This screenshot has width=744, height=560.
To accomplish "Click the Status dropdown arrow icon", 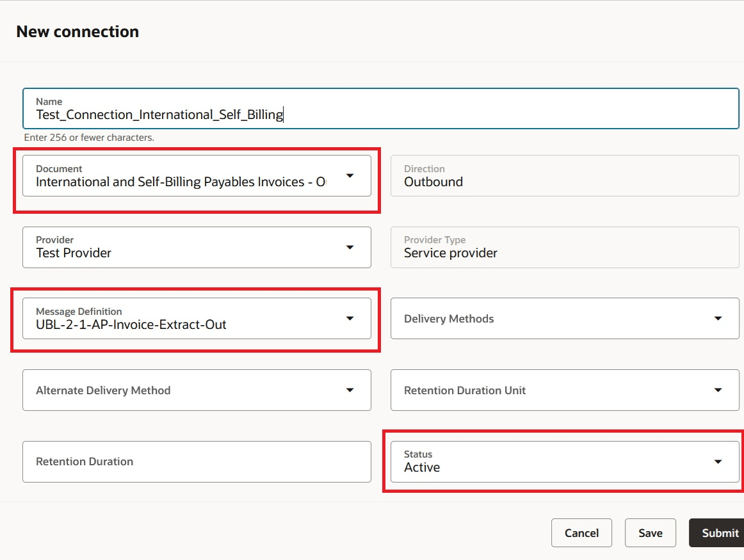I will coord(718,461).
